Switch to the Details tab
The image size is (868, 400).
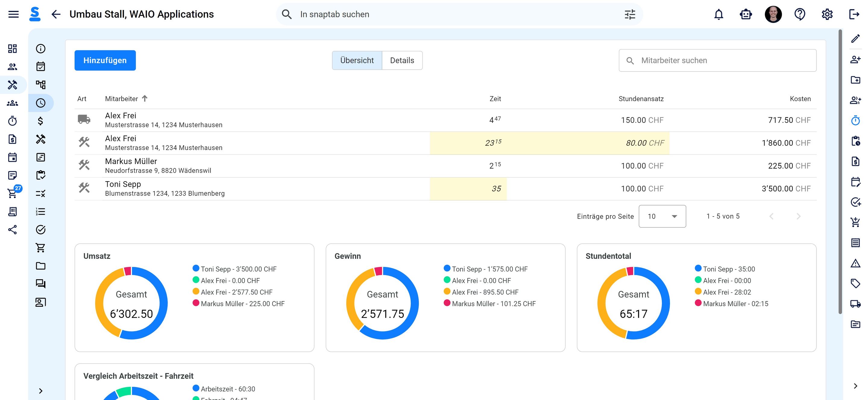pos(402,60)
